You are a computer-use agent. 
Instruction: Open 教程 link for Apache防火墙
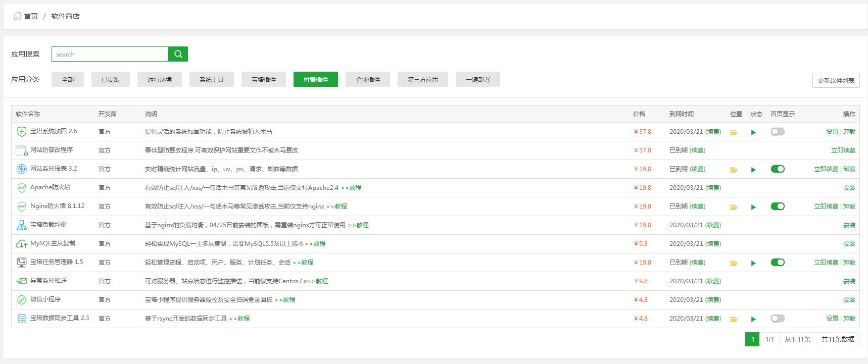tap(351, 187)
